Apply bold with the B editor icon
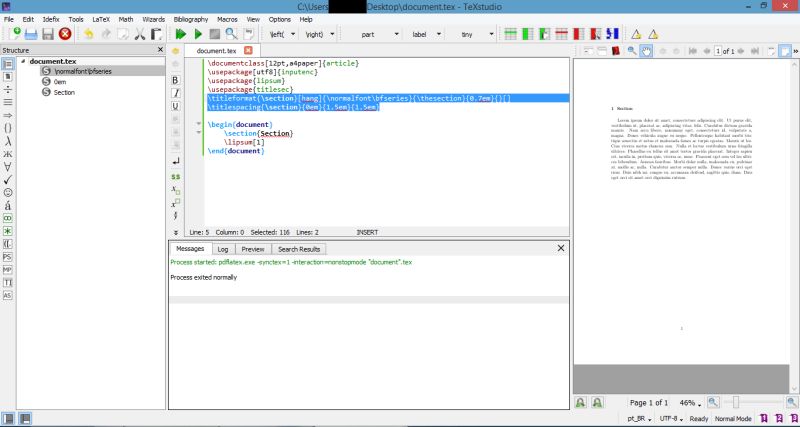Viewport: 800px width, 427px height. (176, 80)
